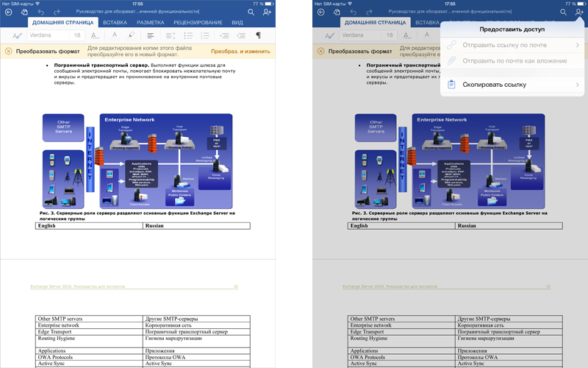This screenshot has width=588, height=368.
Task: Choose 'Отправить по почте как вложение'
Action: (x=512, y=61)
